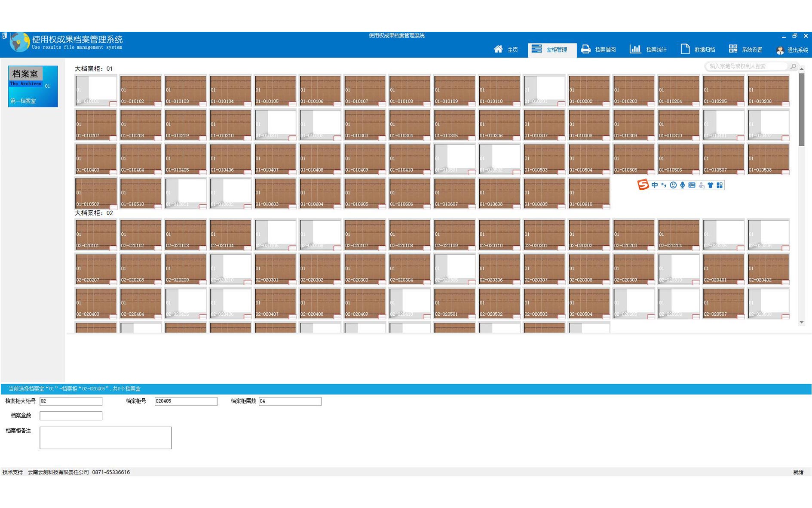The image size is (812, 508).
Task: Open the IME soft keyboard icon
Action: pyautogui.click(x=692, y=185)
